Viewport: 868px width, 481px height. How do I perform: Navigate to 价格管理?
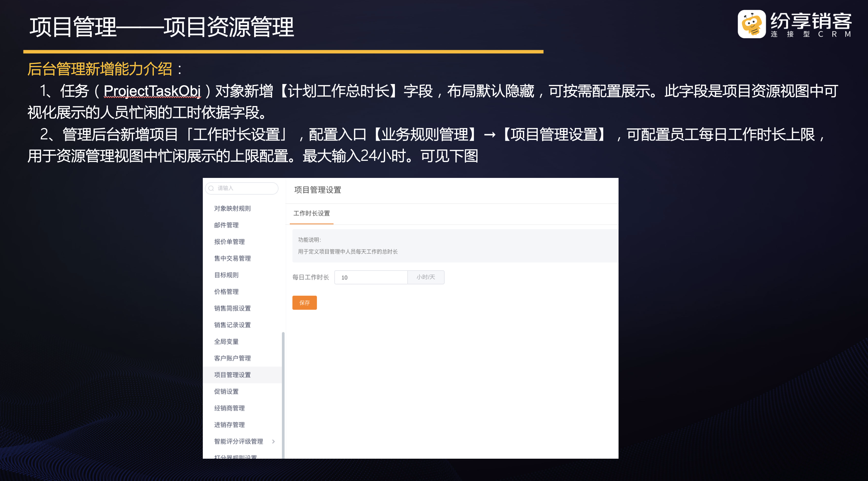click(x=226, y=291)
